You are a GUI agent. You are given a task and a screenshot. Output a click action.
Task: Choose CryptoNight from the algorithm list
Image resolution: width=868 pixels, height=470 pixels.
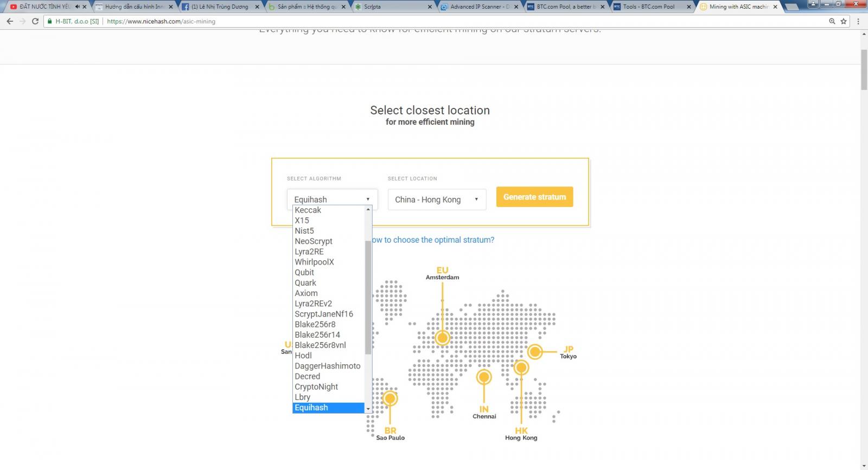click(x=328, y=387)
